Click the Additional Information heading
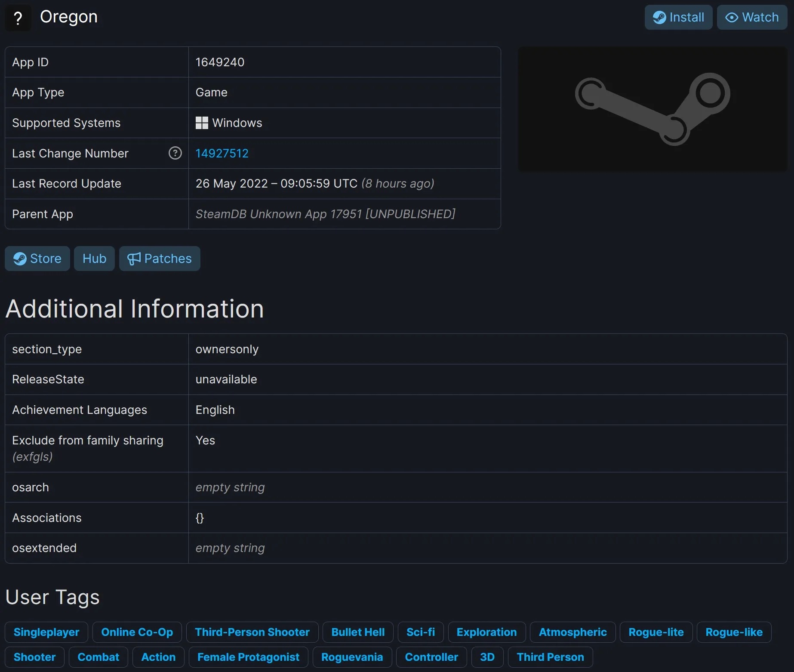Screen dimensions: 794x672 [x=135, y=309]
